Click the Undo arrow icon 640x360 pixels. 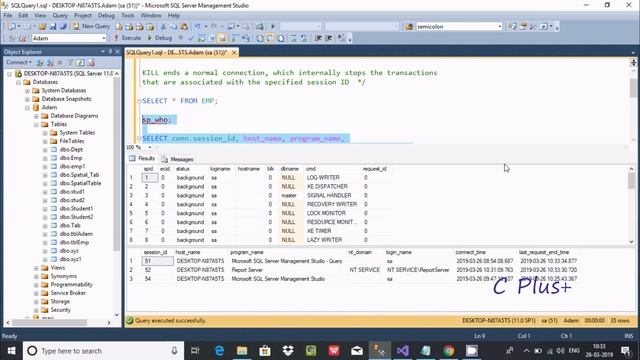pyautogui.click(x=198, y=27)
